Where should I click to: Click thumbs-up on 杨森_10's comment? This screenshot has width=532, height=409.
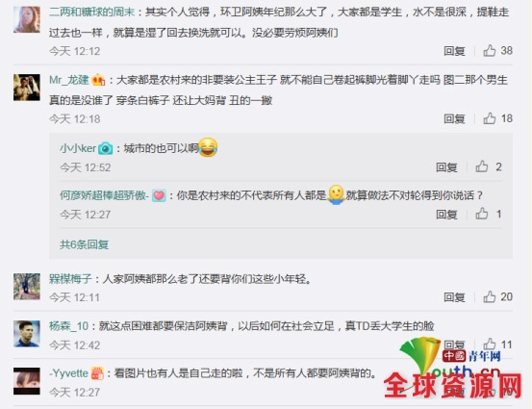[x=490, y=345]
